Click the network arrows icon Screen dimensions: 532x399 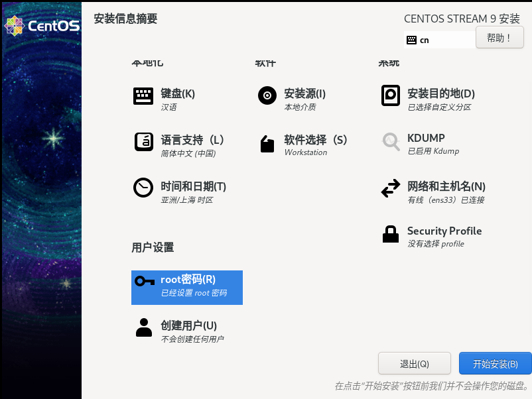click(391, 188)
